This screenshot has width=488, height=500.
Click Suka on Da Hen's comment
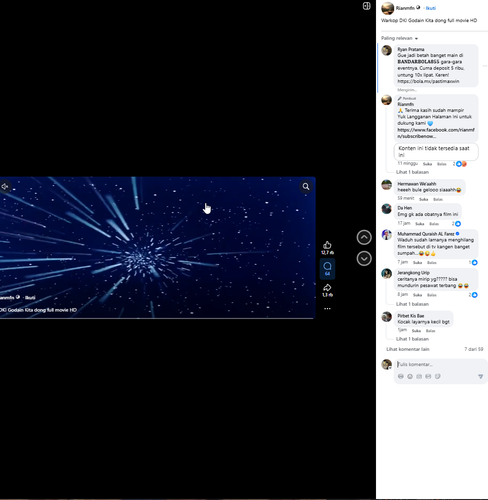click(420, 224)
